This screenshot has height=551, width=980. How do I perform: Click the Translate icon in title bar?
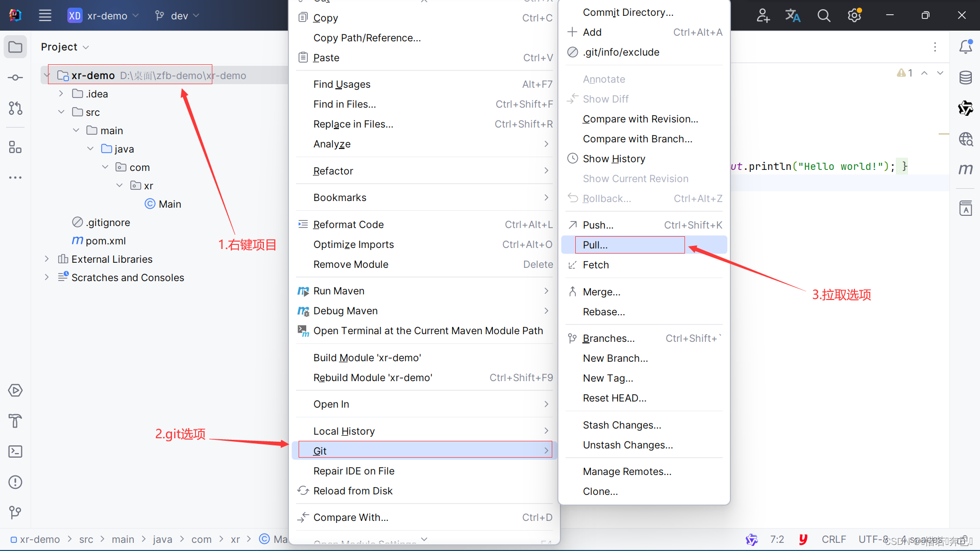[x=793, y=15]
